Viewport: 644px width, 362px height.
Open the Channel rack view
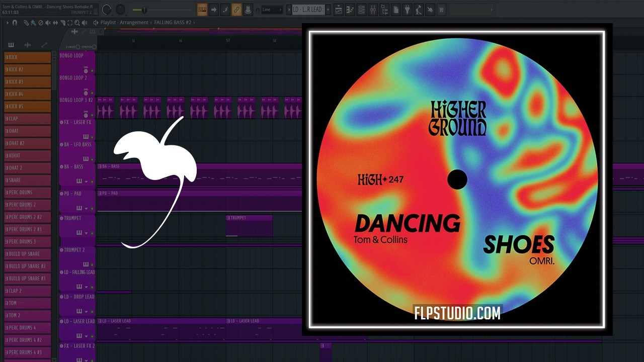(x=361, y=10)
